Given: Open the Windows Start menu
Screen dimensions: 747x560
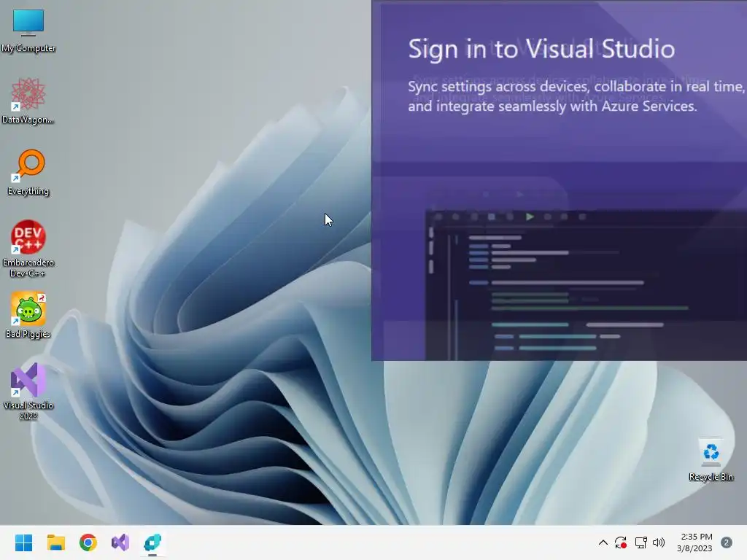Looking at the screenshot, I should pos(23,542).
